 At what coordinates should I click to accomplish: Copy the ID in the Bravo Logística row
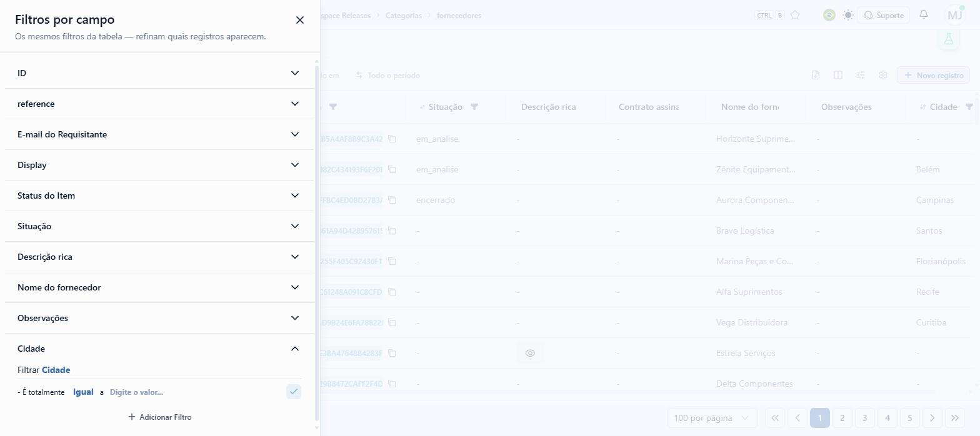392,230
